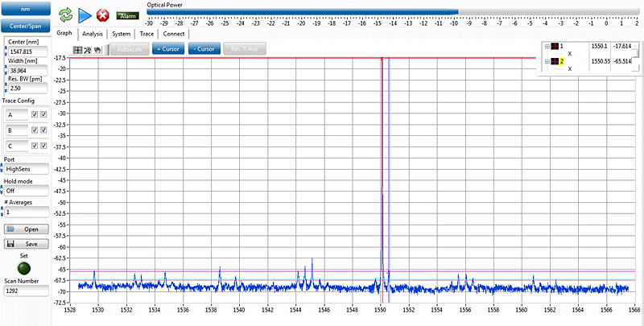Click the Save button
The height and width of the screenshot is (326, 644).
(x=26, y=243)
